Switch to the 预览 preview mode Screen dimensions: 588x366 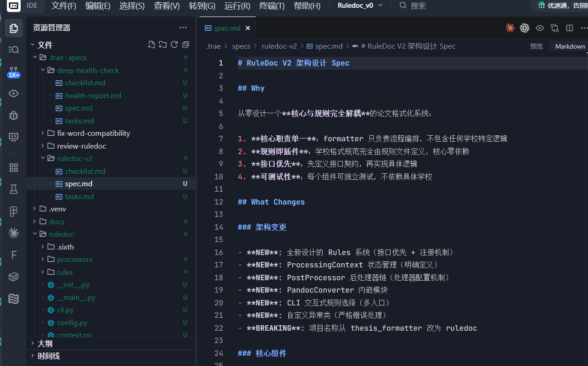point(536,46)
